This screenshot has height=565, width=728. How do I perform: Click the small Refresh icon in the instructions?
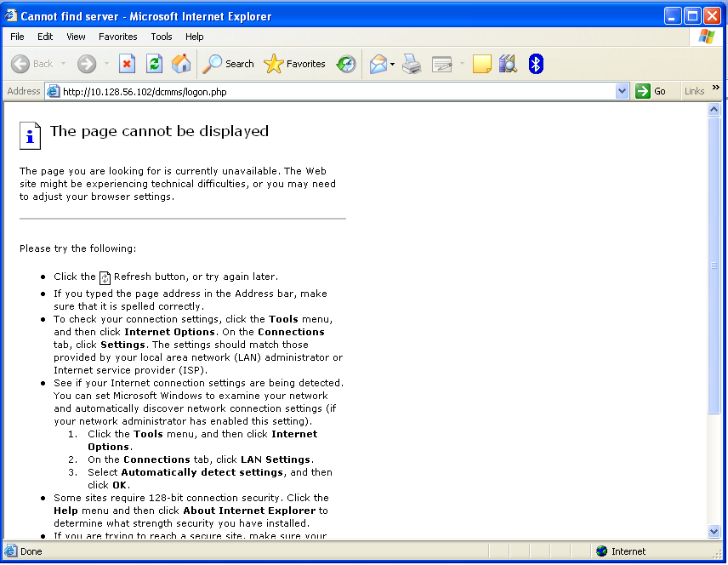tap(105, 277)
